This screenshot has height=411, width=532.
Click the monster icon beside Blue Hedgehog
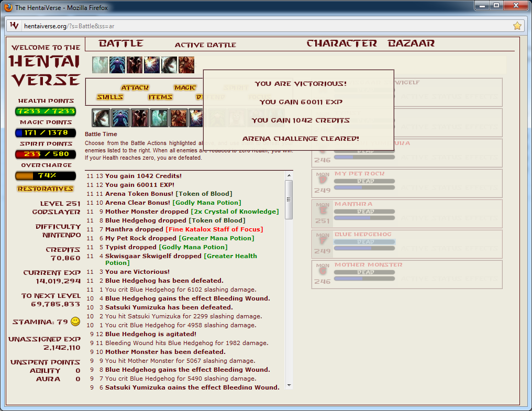pos(323,240)
